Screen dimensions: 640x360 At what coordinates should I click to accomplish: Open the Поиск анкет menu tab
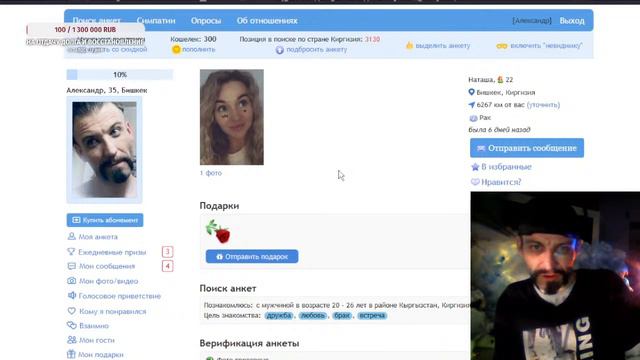tap(96, 20)
